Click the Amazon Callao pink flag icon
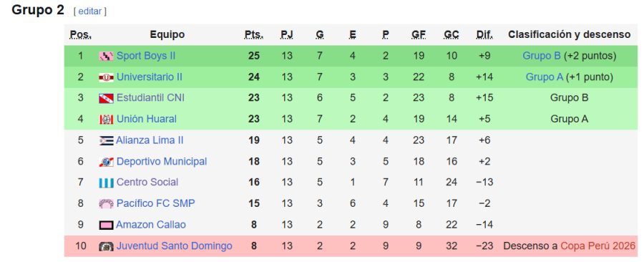Image resolution: width=644 pixels, height=262 pixels. (x=107, y=225)
